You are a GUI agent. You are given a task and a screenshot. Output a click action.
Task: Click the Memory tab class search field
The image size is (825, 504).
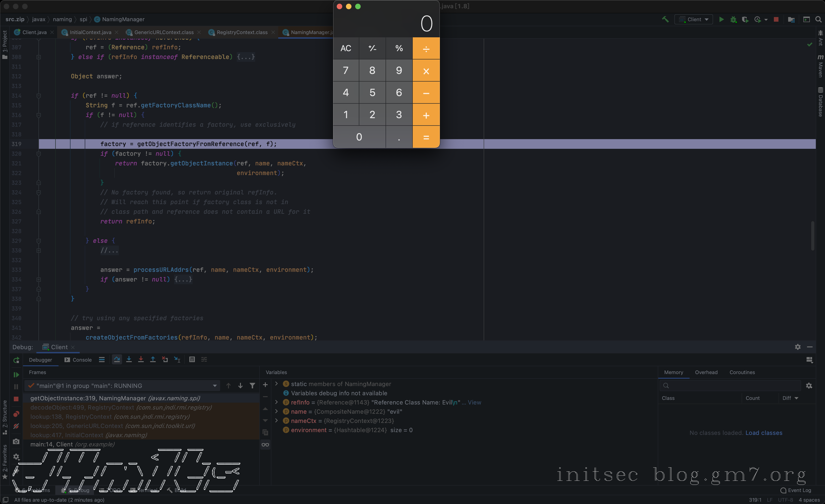coord(730,386)
